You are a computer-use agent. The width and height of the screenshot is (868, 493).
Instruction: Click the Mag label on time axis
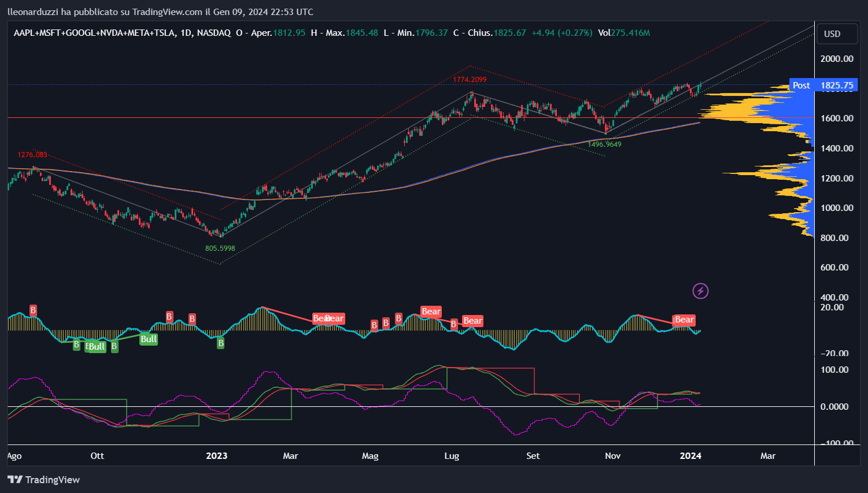(370, 456)
